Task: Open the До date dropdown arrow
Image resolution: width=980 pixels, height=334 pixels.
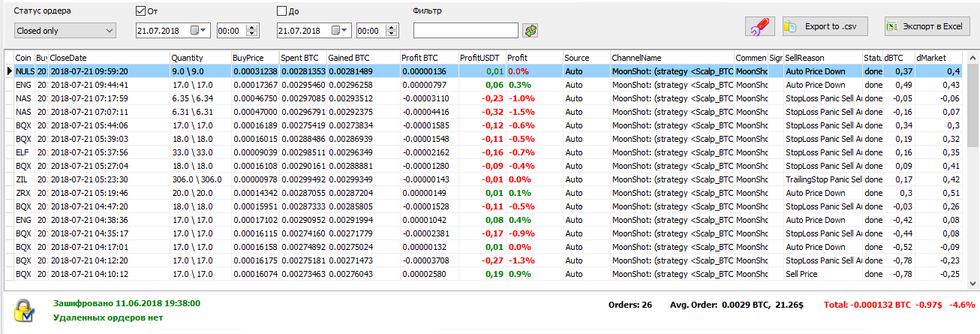Action: 345,31
